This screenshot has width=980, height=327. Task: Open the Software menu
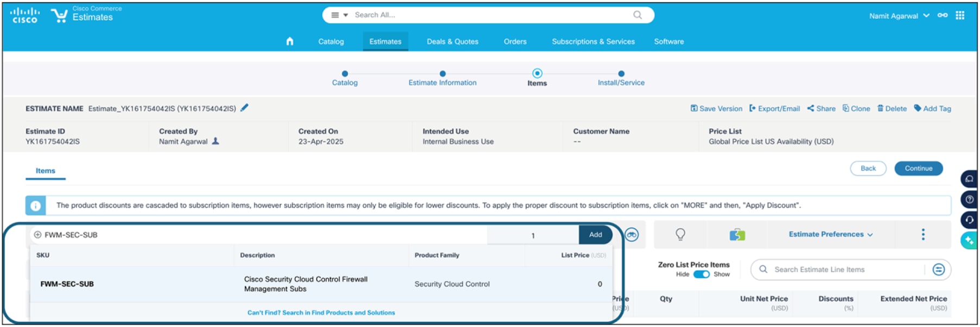[x=669, y=41]
